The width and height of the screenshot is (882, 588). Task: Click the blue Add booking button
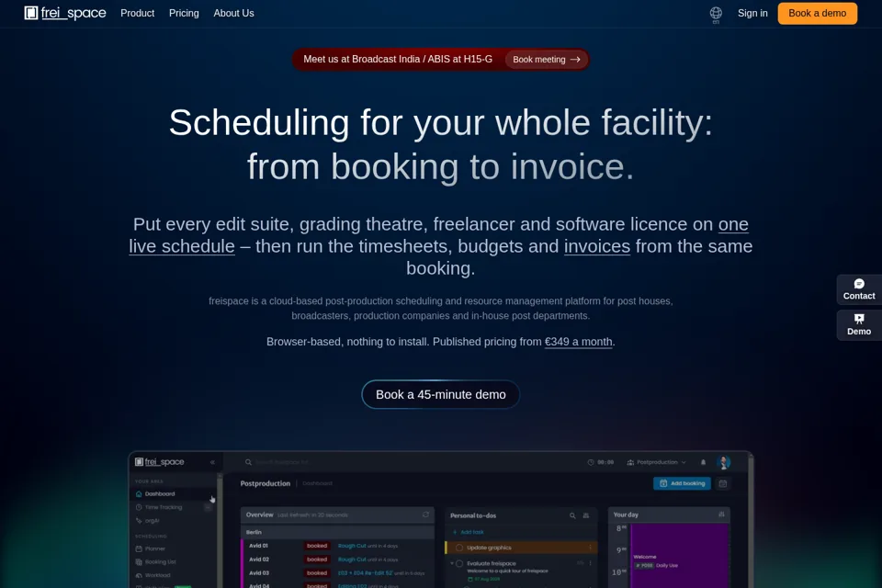tap(682, 483)
